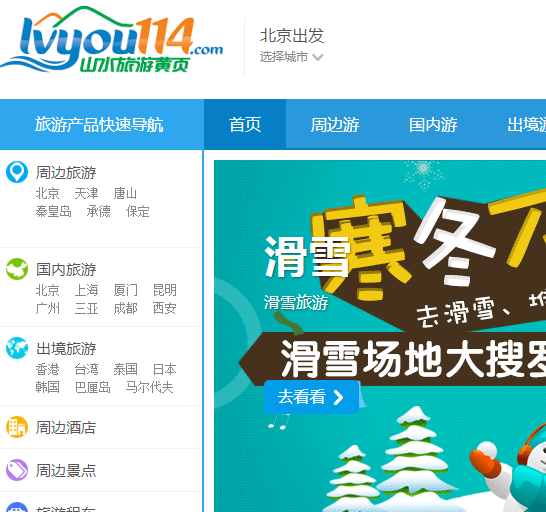Select 保定 under 周边旅游
The image size is (546, 512).
pos(138,211)
